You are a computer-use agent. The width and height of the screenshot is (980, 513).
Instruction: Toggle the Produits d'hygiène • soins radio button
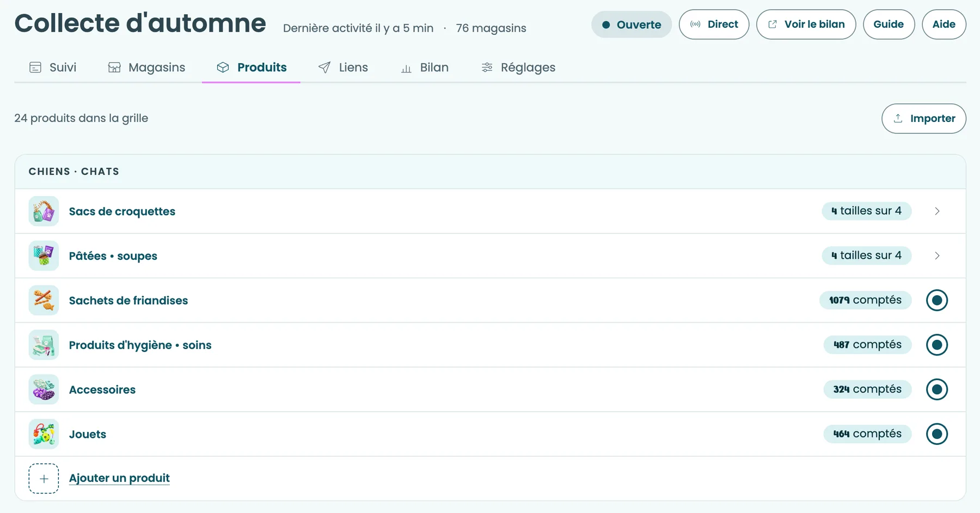pyautogui.click(x=937, y=345)
